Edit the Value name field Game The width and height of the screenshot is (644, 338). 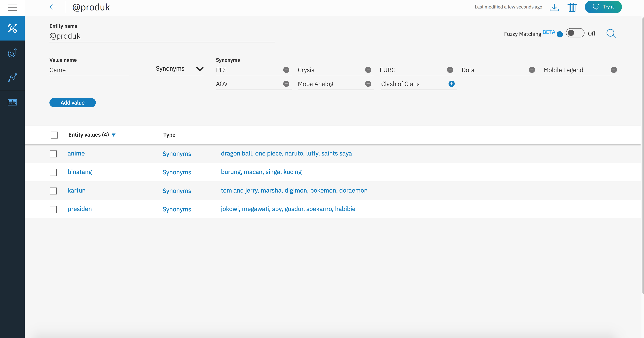pos(89,70)
